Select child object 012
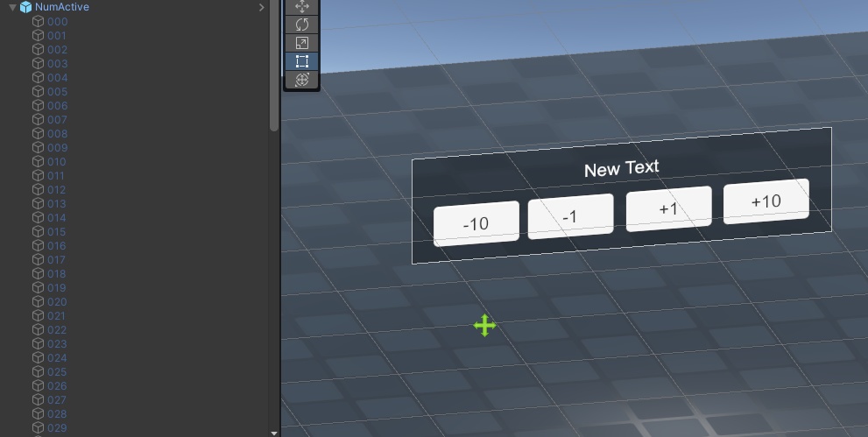Screen dimensions: 868x437 (x=57, y=190)
